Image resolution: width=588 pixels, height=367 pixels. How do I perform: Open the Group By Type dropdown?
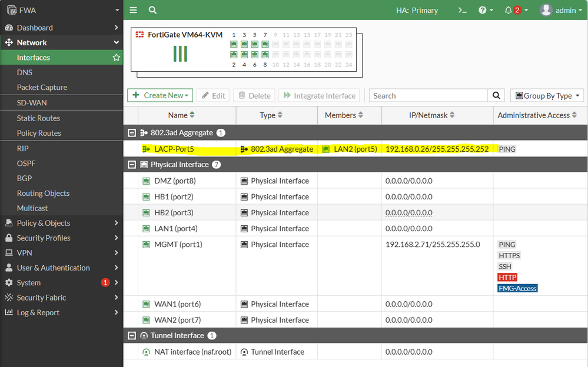click(547, 95)
